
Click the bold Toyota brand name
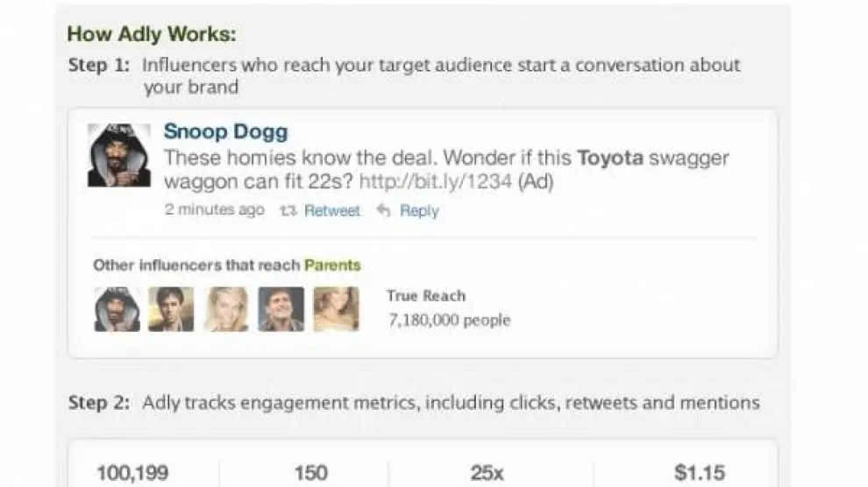coord(610,159)
